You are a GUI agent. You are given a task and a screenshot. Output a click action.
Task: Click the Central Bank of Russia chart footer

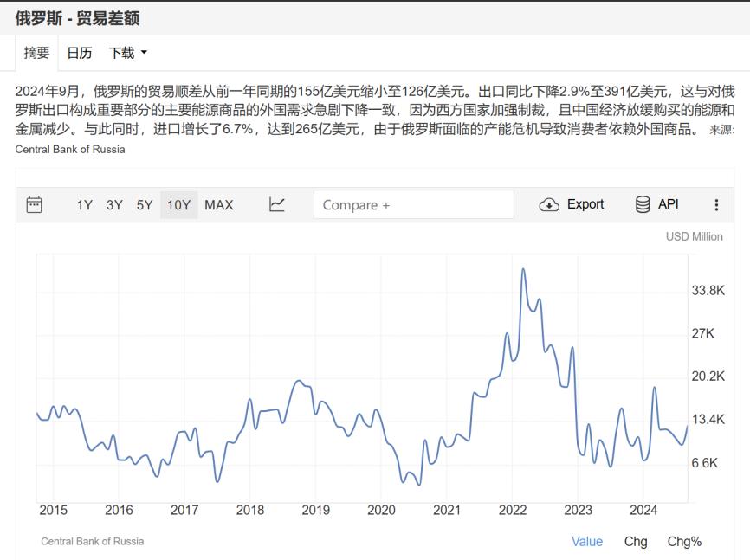click(x=93, y=541)
